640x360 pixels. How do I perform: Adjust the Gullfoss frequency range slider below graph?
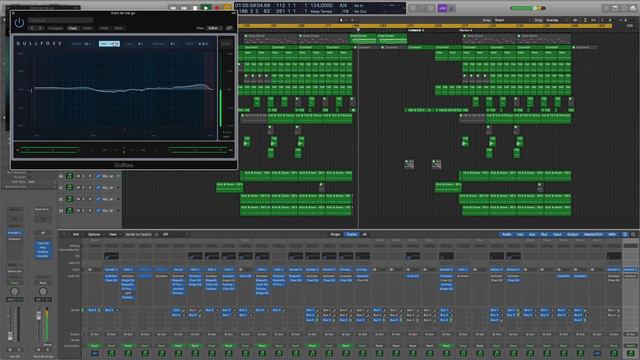point(124,150)
